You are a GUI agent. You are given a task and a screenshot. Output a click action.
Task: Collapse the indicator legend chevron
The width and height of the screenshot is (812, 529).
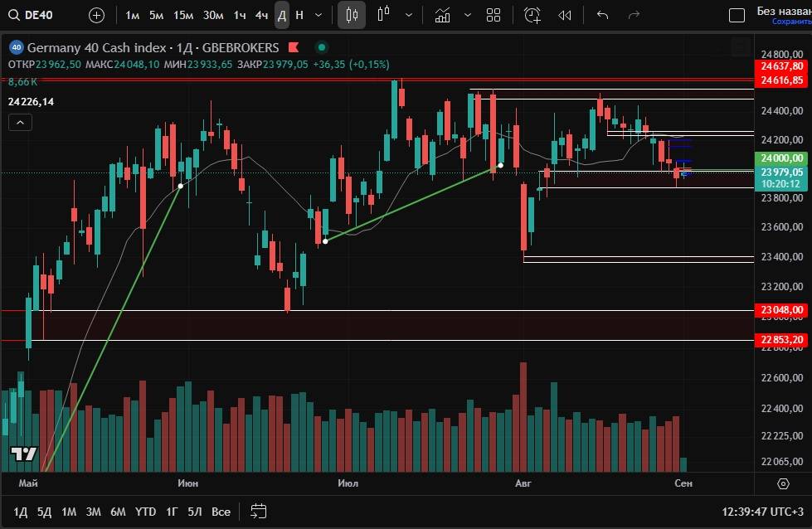pyautogui.click(x=20, y=123)
